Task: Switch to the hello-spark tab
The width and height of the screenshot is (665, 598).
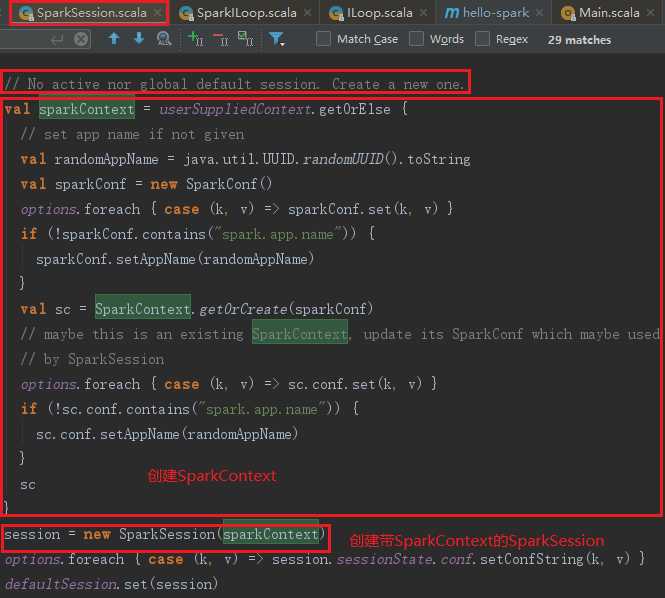Action: click(495, 13)
